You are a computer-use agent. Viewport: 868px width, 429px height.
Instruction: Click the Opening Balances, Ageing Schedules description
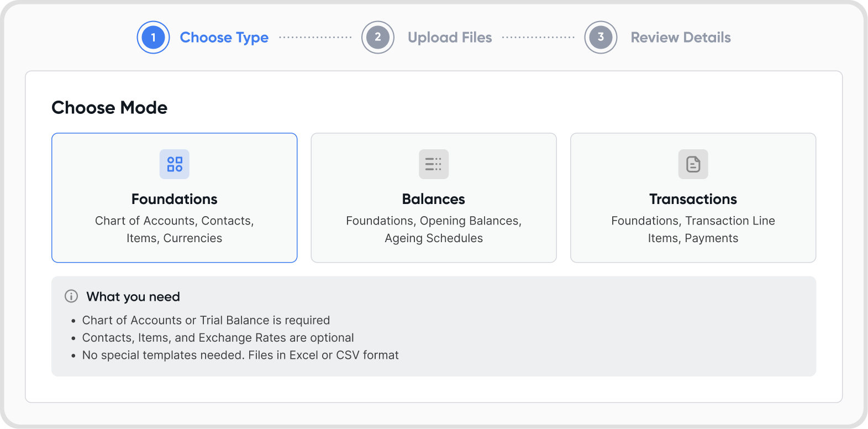[434, 229]
